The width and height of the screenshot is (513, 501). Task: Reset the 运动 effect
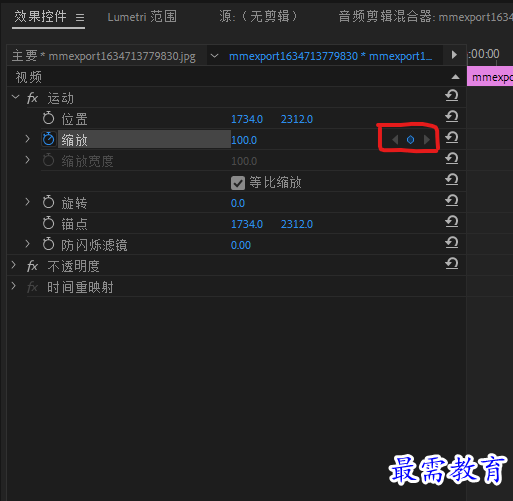click(452, 96)
